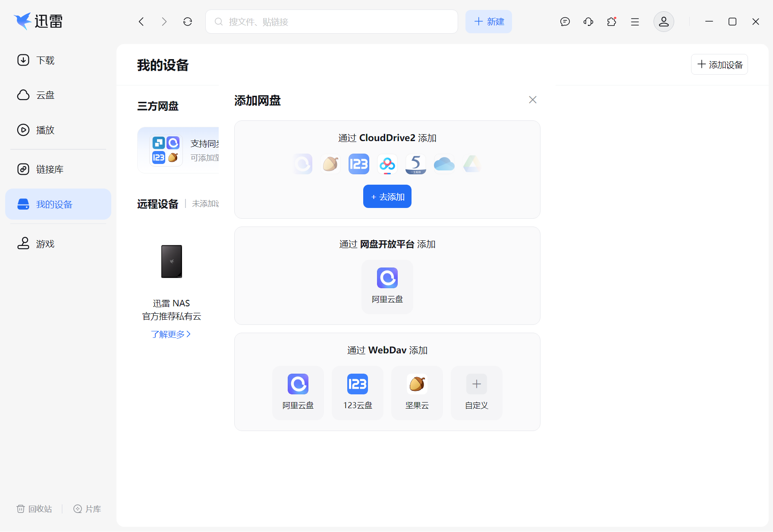Image resolution: width=773 pixels, height=532 pixels.
Task: Select 我的设备 in the sidebar
Action: [58, 204]
